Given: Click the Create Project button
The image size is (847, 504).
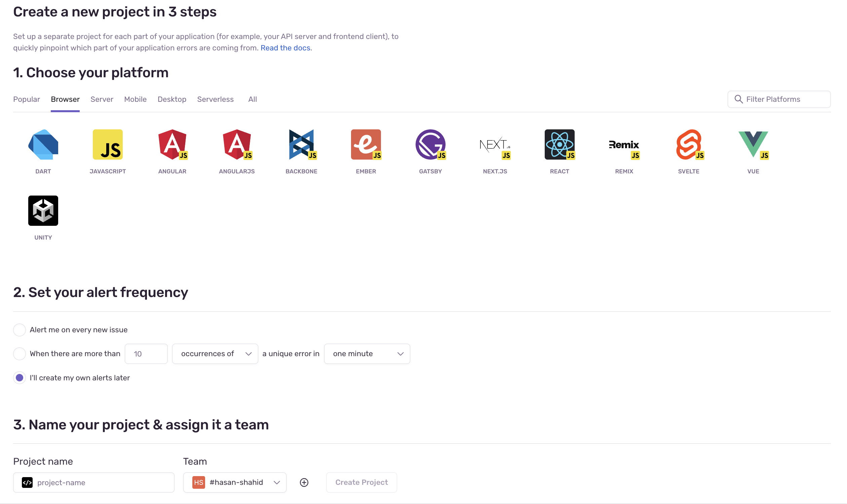Looking at the screenshot, I should point(361,482).
